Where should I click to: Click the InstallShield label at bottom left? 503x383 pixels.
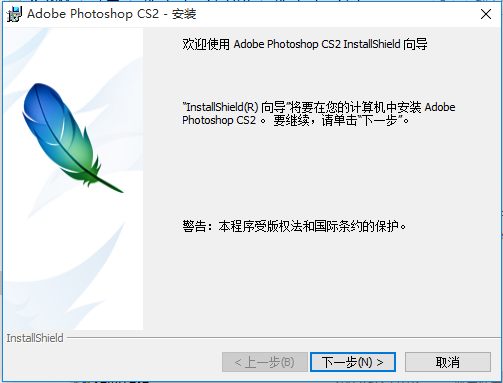point(35,338)
